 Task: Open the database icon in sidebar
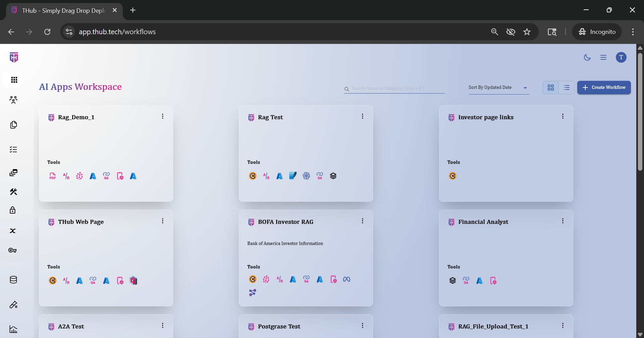[13, 280]
